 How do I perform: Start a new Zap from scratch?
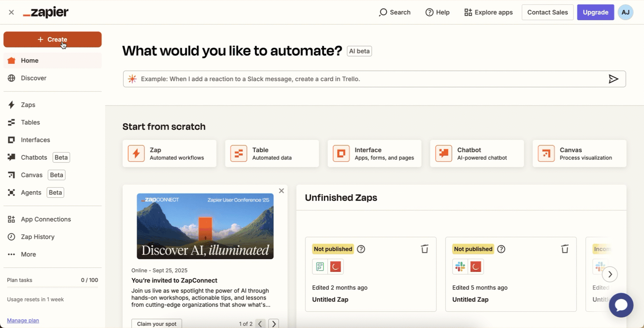point(170,153)
